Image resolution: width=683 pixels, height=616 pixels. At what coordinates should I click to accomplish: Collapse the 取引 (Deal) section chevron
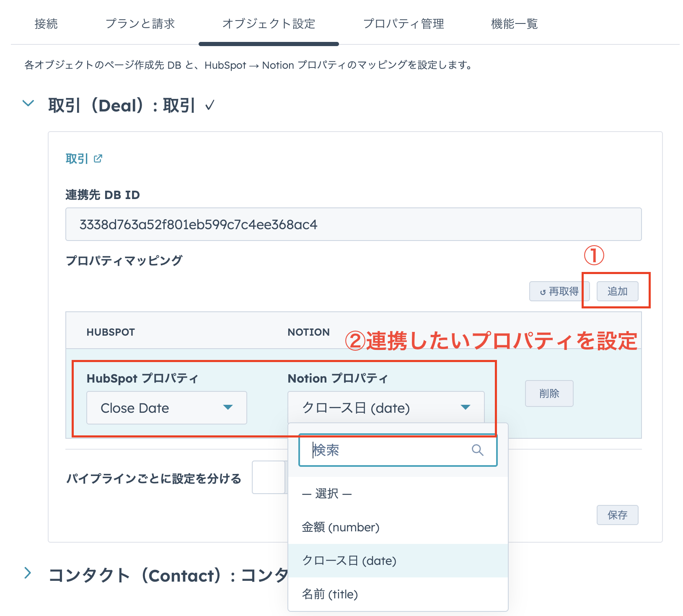(x=28, y=103)
